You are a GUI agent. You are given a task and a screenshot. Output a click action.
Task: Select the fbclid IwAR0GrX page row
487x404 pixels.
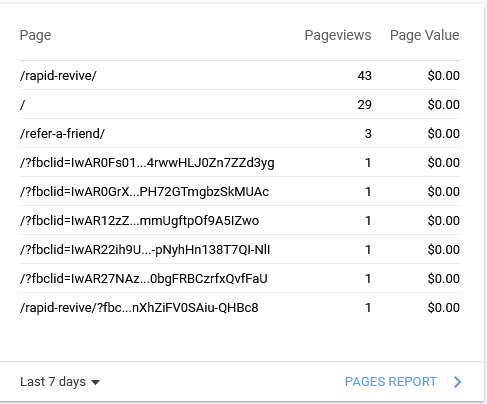pyautogui.click(x=240, y=191)
